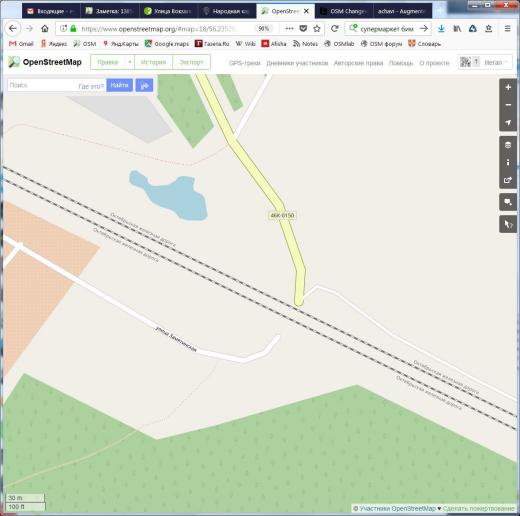520x516 pixels.
Task: Click the Найти search button
Action: click(119, 85)
